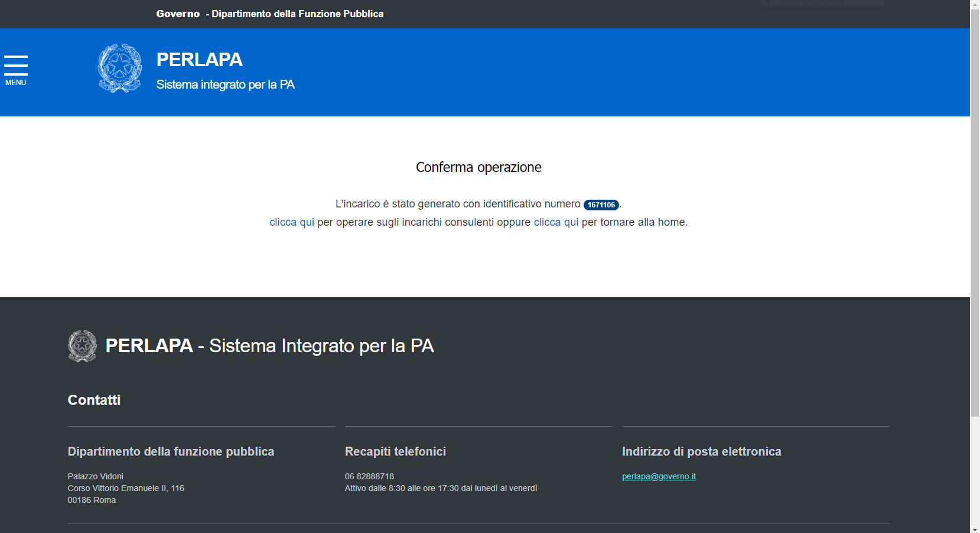Click the 1671106 identifier badge
Screen dimensions: 980x533
point(601,205)
